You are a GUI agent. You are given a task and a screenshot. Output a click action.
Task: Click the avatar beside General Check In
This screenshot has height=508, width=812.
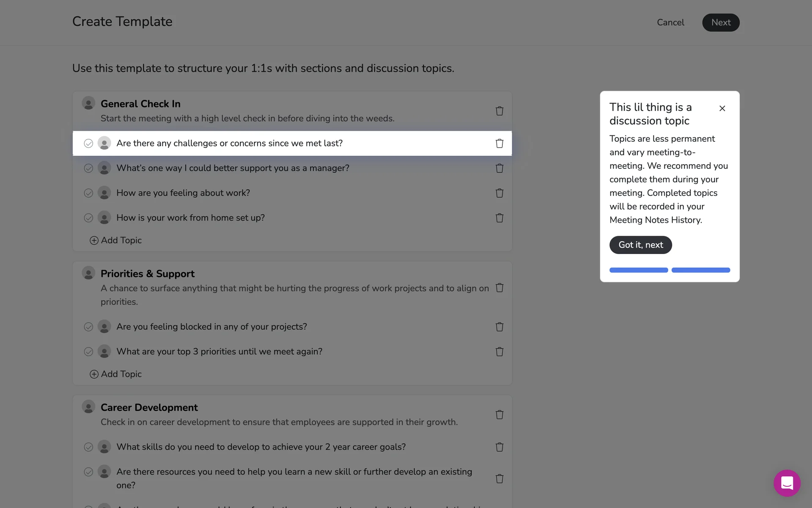pyautogui.click(x=88, y=103)
